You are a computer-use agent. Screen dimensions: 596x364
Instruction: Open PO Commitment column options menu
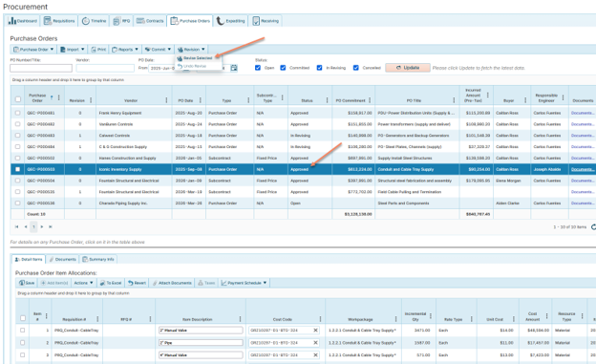click(x=370, y=100)
